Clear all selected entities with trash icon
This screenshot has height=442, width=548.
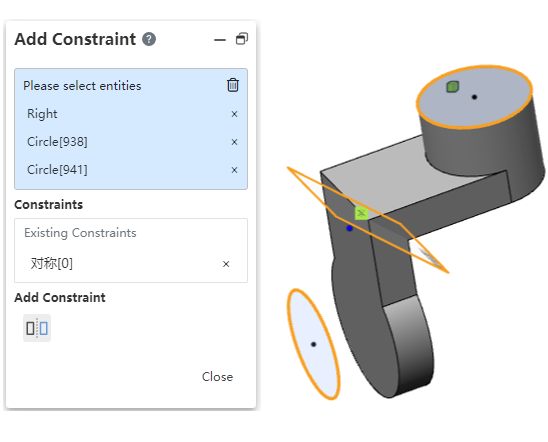(233, 85)
